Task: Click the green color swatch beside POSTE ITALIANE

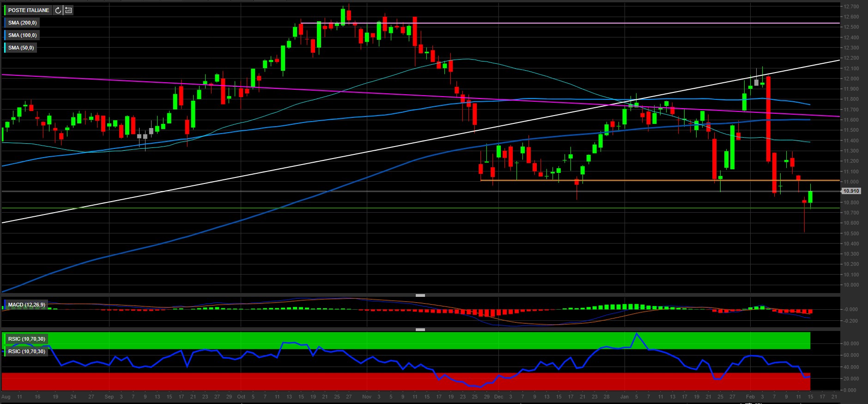Action: coord(5,10)
